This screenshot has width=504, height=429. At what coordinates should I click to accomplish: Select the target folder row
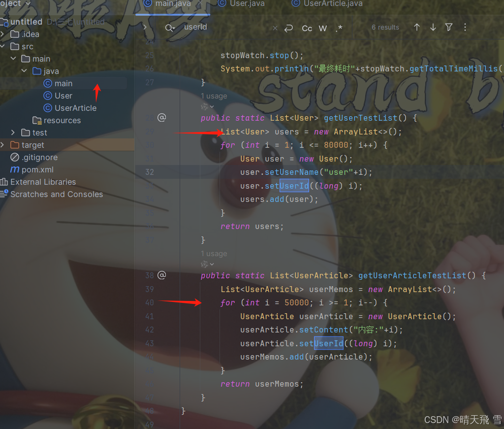click(67, 145)
